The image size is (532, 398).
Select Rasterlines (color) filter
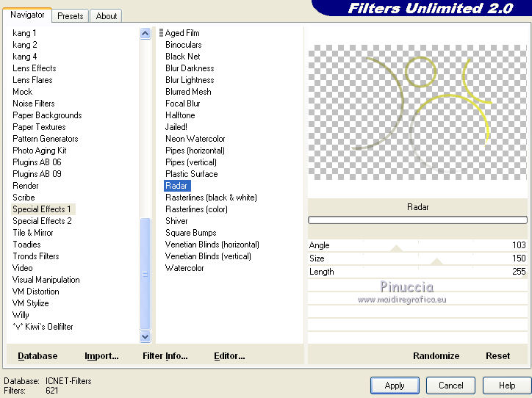196,209
